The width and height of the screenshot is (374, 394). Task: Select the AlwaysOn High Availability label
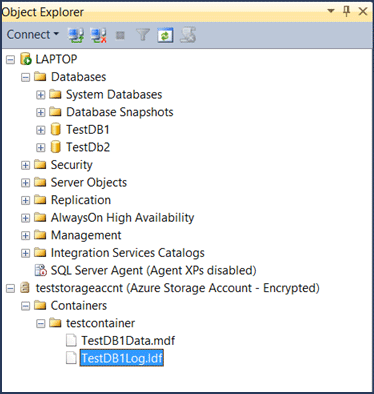[x=122, y=218]
